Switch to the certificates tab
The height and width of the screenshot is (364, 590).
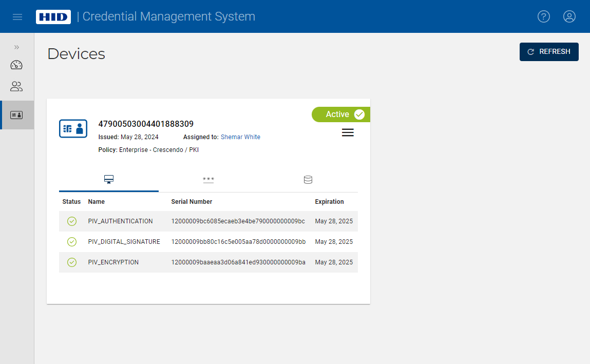point(109,180)
